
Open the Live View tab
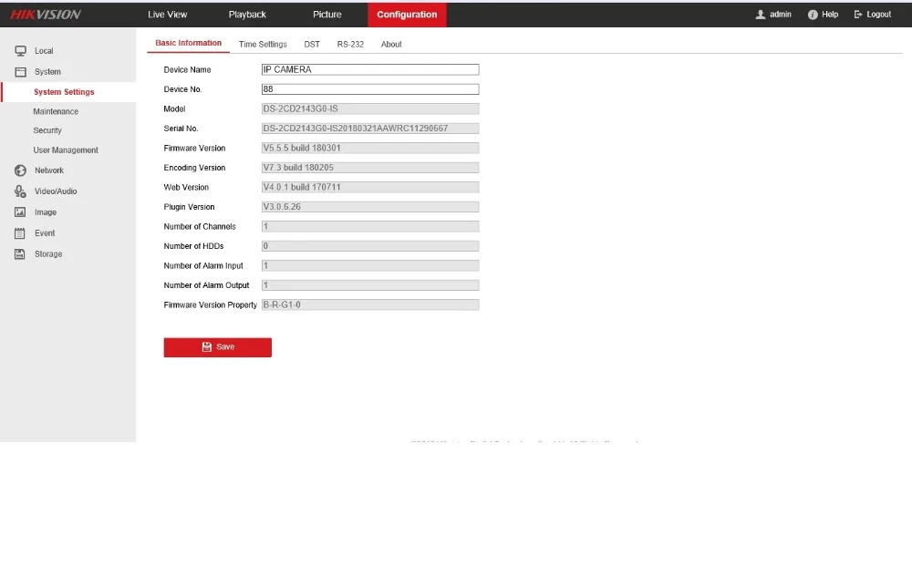[168, 15]
